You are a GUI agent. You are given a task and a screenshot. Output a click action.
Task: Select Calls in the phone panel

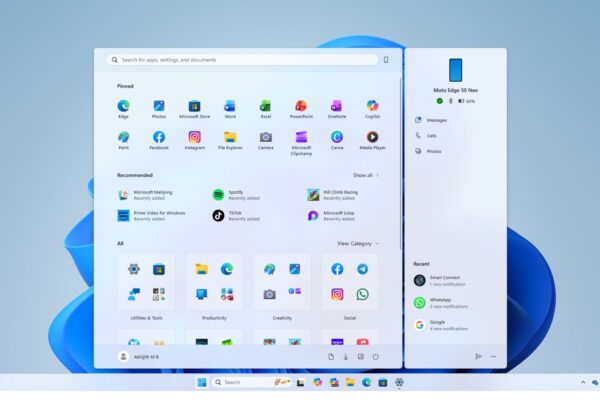click(x=431, y=135)
